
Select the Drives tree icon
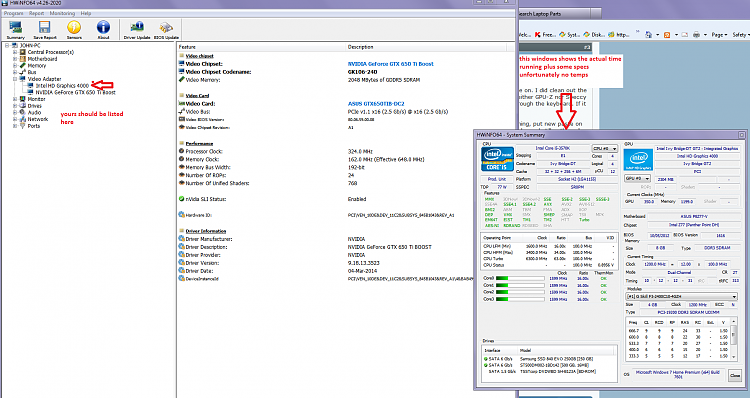(22, 106)
